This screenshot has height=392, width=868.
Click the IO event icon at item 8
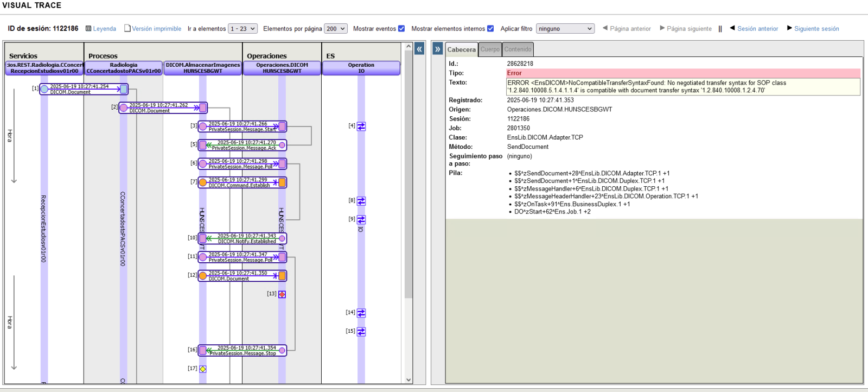coord(361,201)
